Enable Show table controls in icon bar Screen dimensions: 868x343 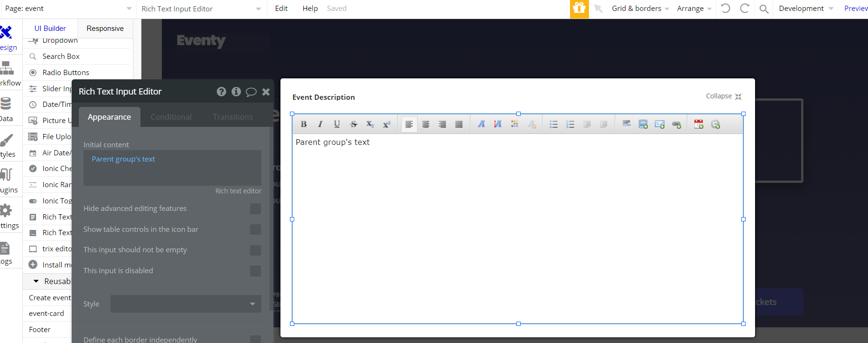click(x=255, y=229)
